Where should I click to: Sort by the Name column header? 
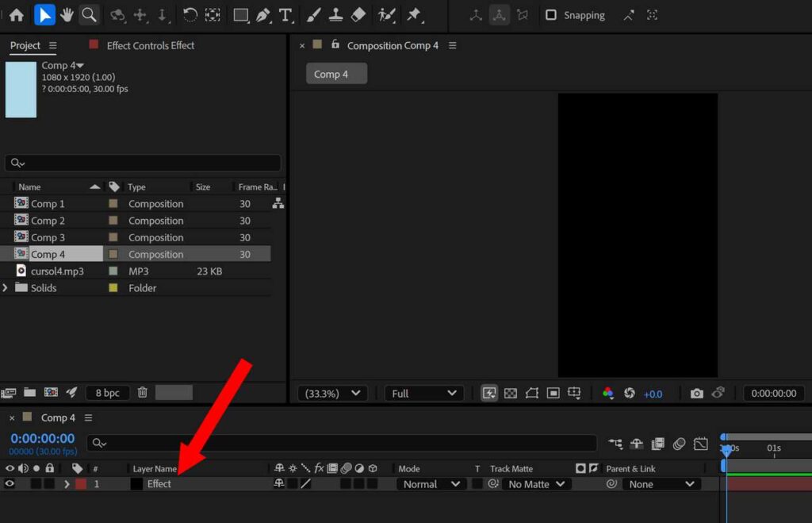pos(29,187)
